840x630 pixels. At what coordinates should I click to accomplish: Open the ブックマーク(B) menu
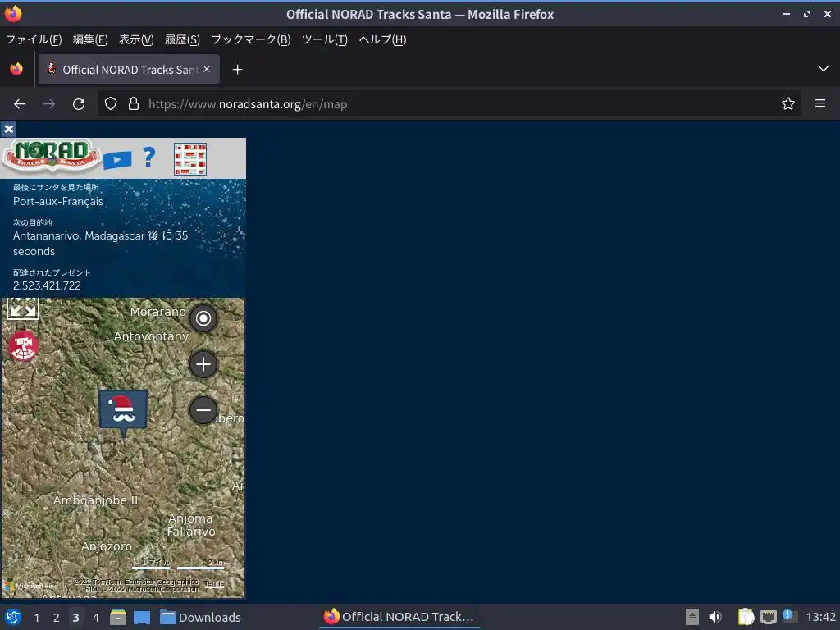coord(251,39)
